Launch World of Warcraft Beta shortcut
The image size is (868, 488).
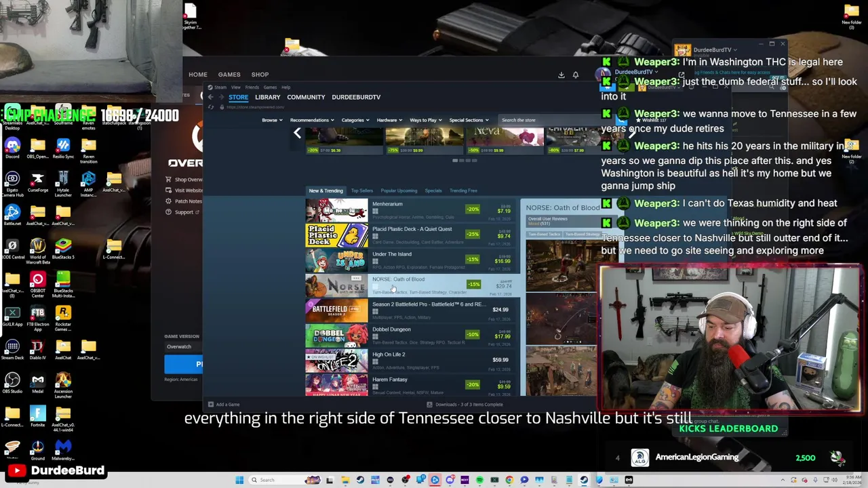pos(38,251)
